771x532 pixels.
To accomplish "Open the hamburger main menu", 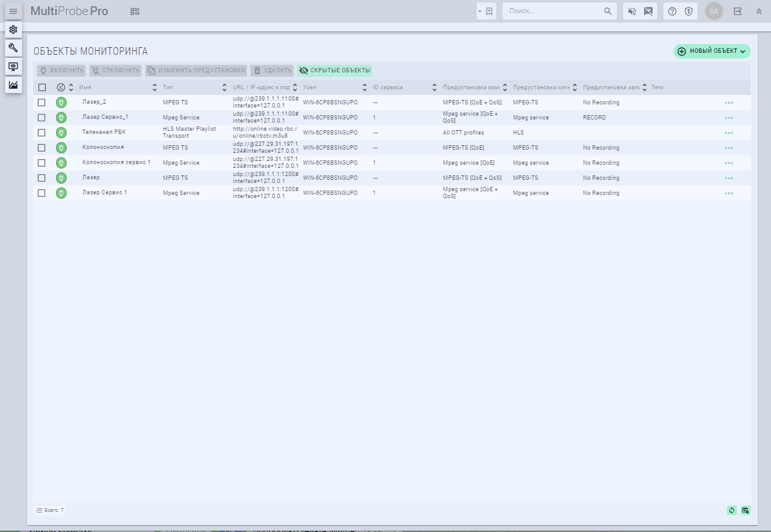I will coord(13,11).
